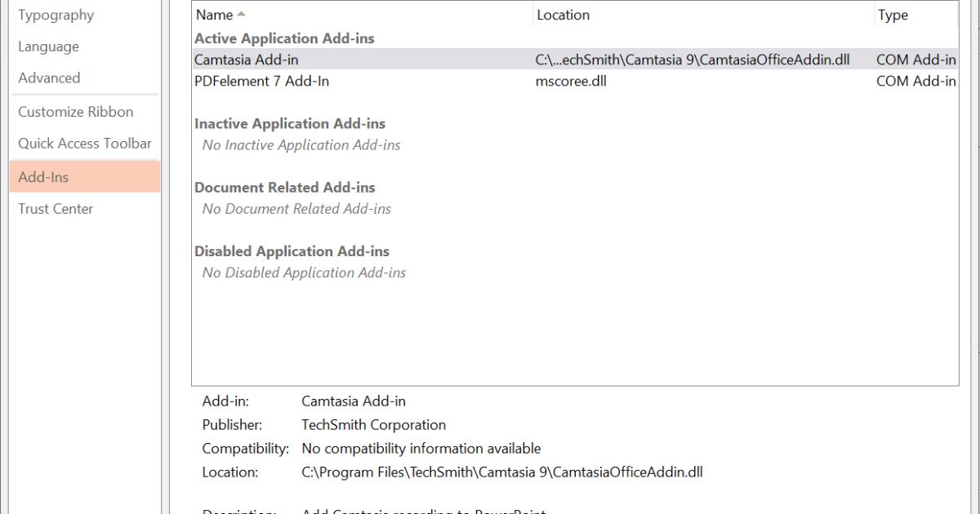Image resolution: width=980 pixels, height=514 pixels.
Task: Click the mscoree.dll location cell
Action: click(571, 81)
